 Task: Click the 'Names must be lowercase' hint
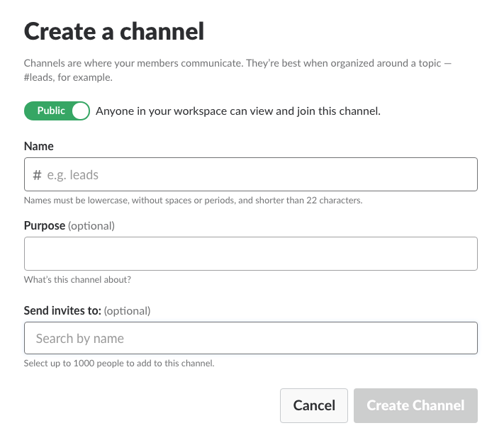coord(193,201)
